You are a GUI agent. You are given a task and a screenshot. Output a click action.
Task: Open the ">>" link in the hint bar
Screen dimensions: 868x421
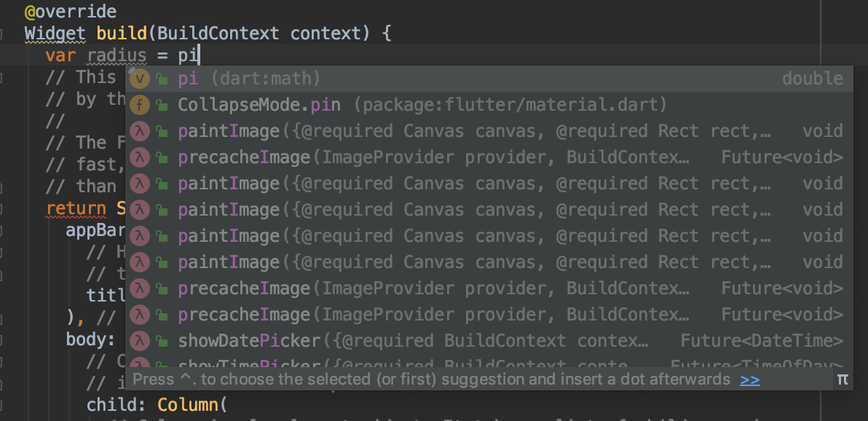(749, 379)
